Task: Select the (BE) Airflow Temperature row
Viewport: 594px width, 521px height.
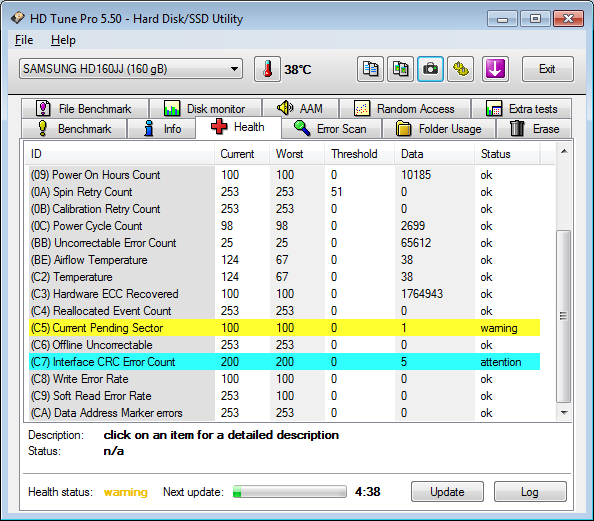Action: tap(284, 260)
